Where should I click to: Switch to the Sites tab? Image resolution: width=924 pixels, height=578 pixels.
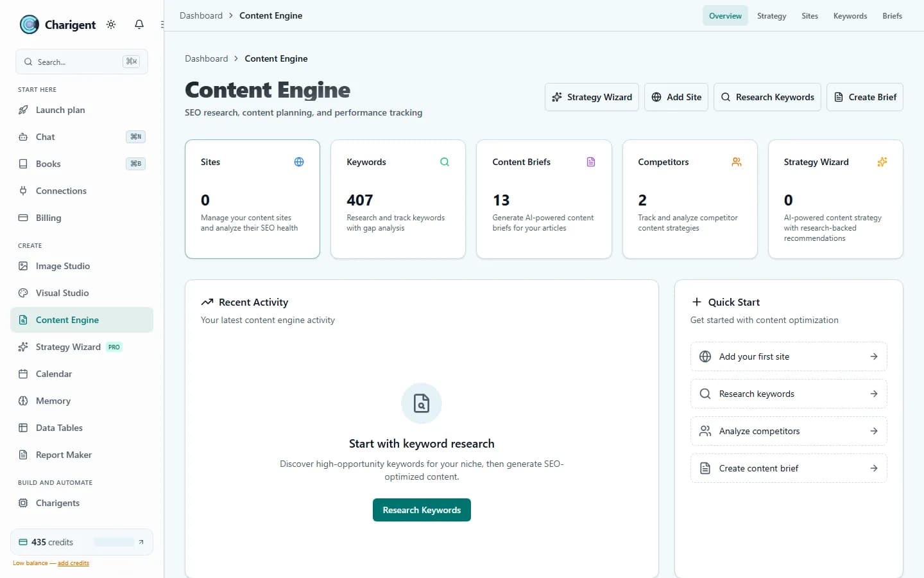[x=810, y=16]
